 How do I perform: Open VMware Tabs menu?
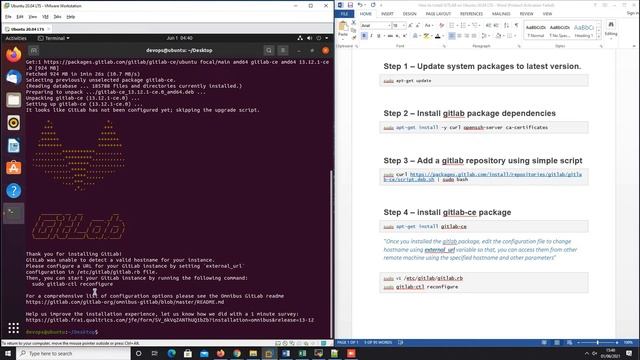pos(58,17)
